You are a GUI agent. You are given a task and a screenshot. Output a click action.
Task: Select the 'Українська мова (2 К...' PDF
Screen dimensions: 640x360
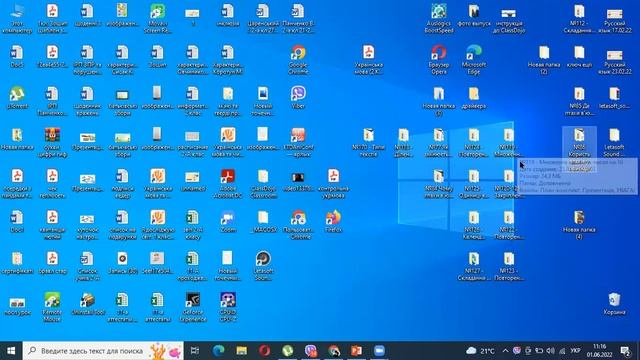click(x=369, y=60)
